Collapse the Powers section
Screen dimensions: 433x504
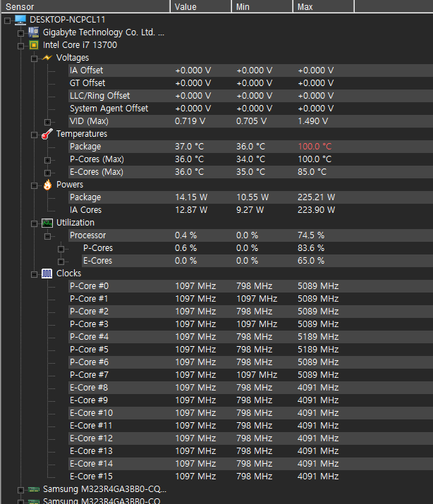click(x=34, y=186)
